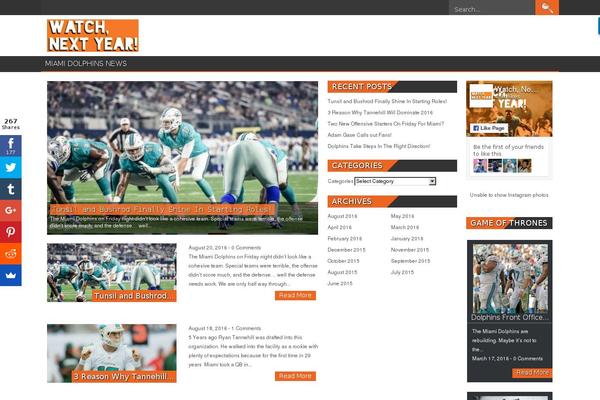Share page on Facebook sidebar icon
The width and height of the screenshot is (600, 400).
point(11,145)
